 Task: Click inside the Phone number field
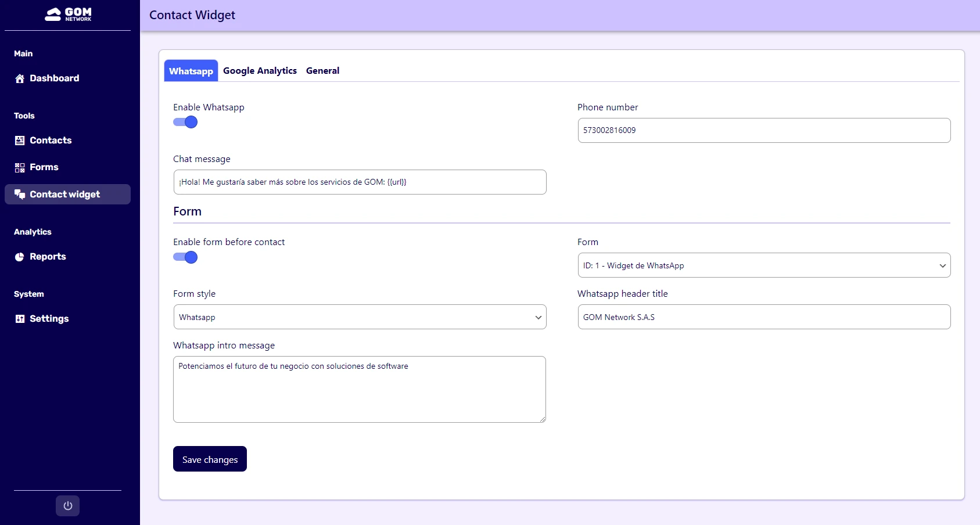click(x=763, y=130)
